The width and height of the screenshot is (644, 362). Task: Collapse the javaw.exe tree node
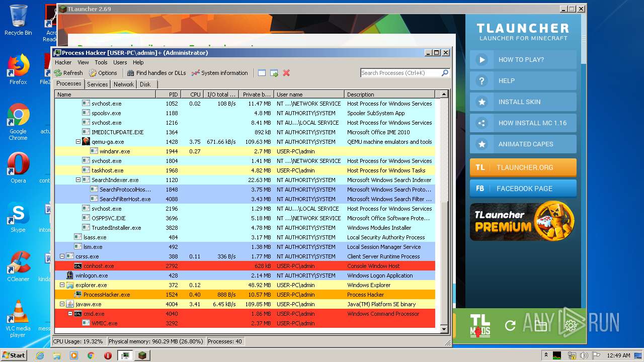pos(62,304)
